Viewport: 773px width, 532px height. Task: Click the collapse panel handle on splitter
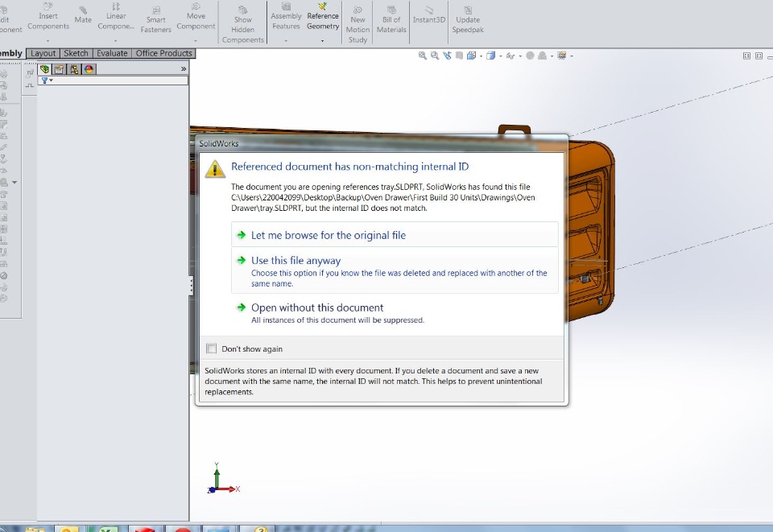pos(192,286)
